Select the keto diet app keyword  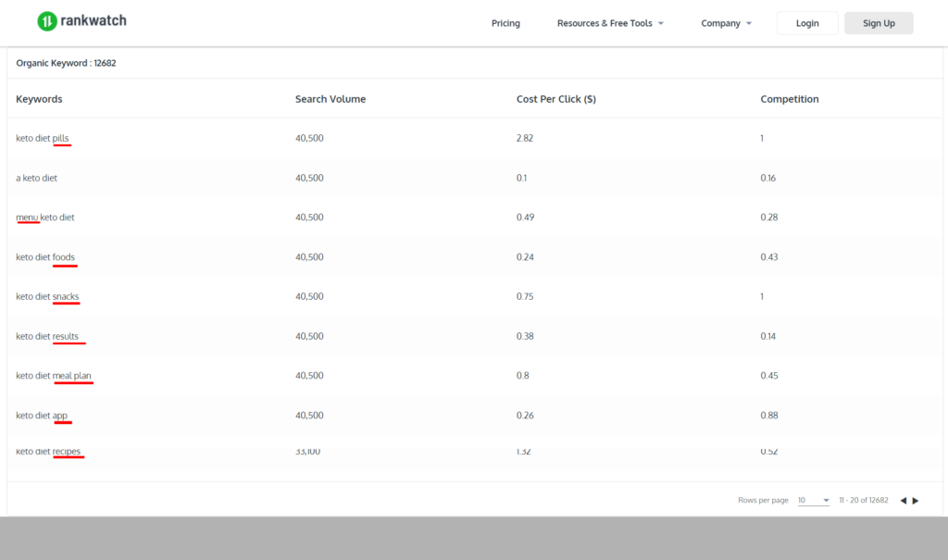click(x=42, y=416)
